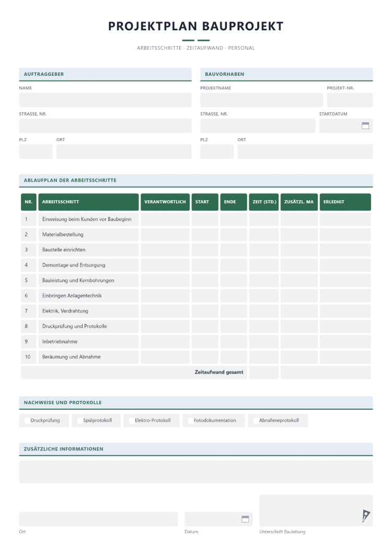Enable the Elektro-Protokoll checkbox
392x554 pixels.
pyautogui.click(x=132, y=420)
